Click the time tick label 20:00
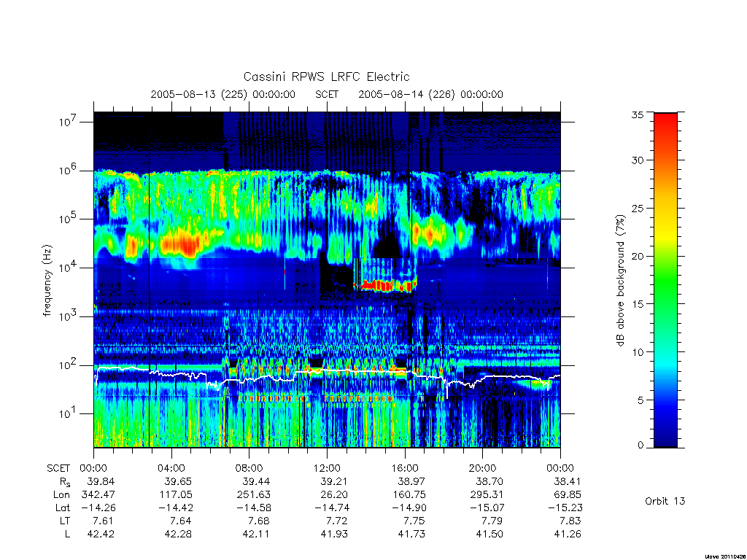Viewport: 747px width, 560px height. pyautogui.click(x=482, y=468)
